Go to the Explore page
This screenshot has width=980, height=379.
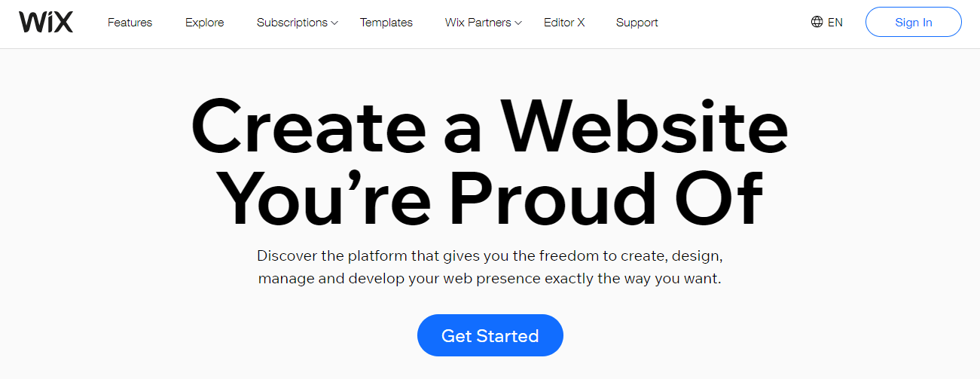(x=206, y=23)
